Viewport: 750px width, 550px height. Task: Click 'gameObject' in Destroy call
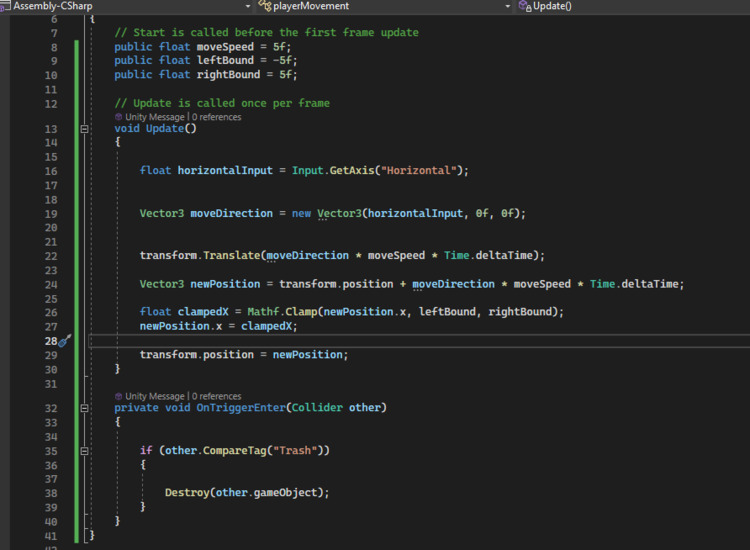(286, 493)
